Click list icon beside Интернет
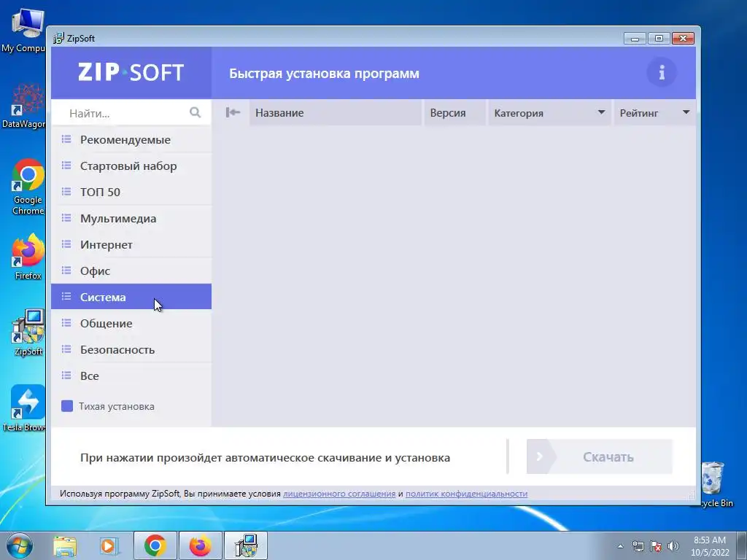 point(66,244)
